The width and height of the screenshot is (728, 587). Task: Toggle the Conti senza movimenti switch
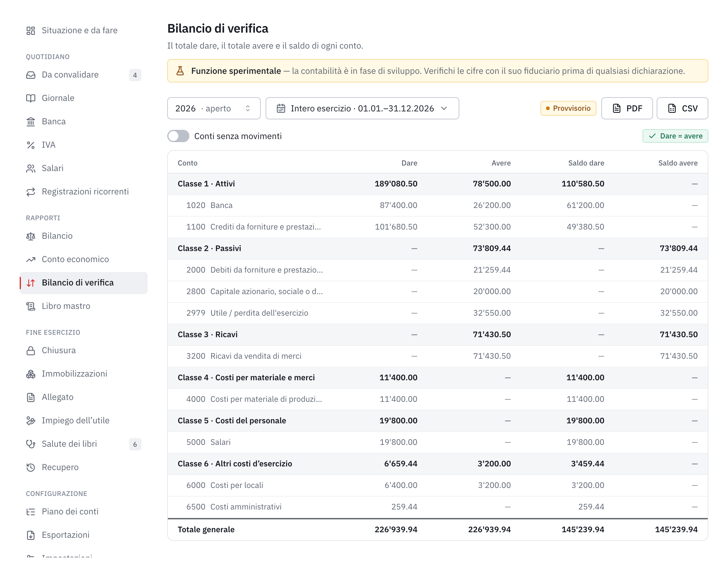point(178,136)
